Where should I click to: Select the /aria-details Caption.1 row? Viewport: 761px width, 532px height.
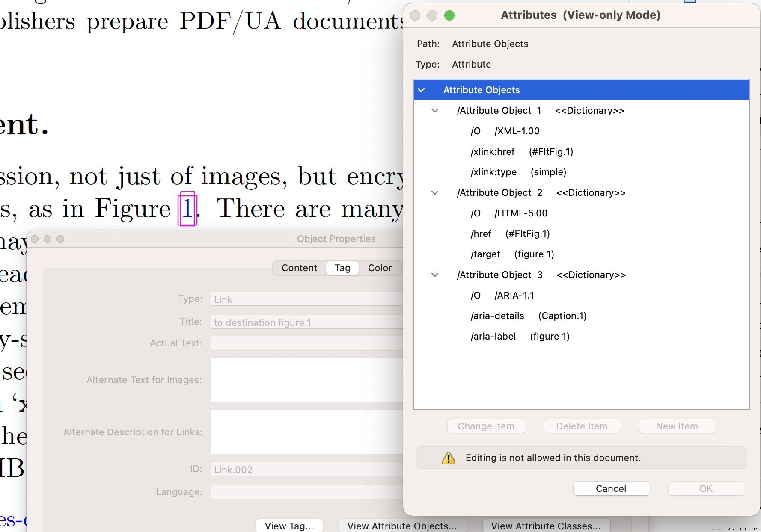[528, 316]
